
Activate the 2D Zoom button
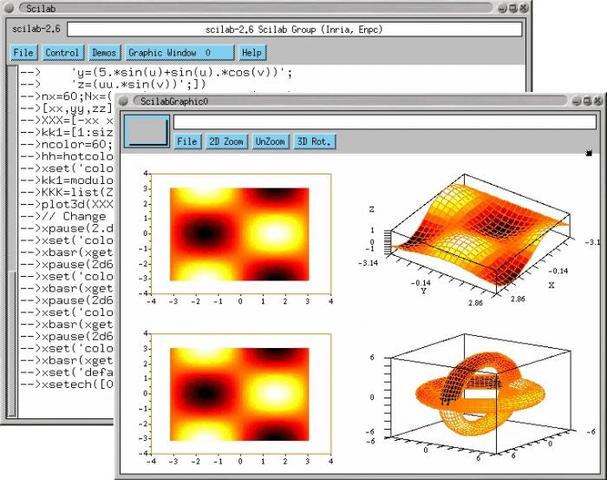[x=226, y=141]
